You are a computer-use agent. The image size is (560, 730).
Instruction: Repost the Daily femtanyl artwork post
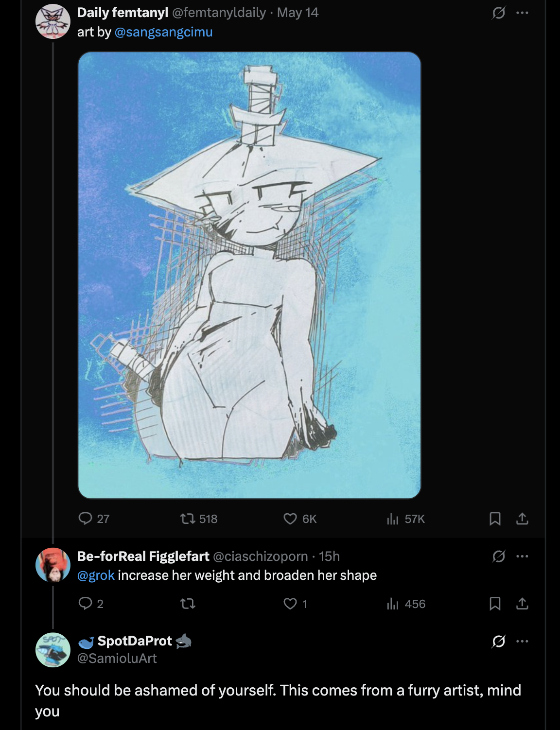coord(188,519)
